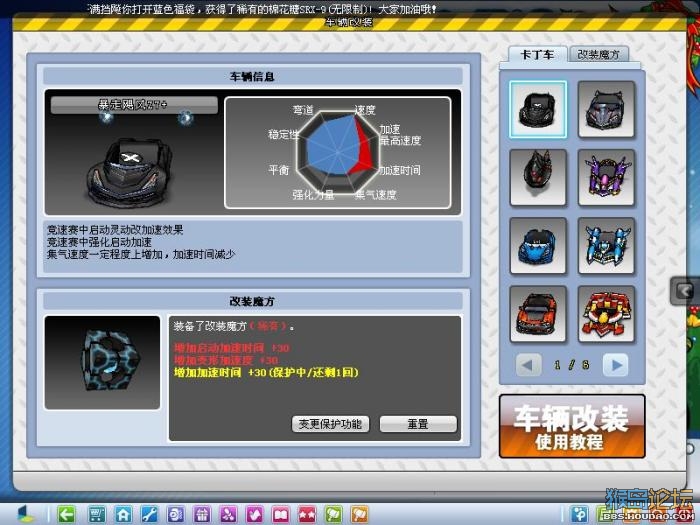
Task: Click the kart stats radar chart
Action: click(x=338, y=152)
